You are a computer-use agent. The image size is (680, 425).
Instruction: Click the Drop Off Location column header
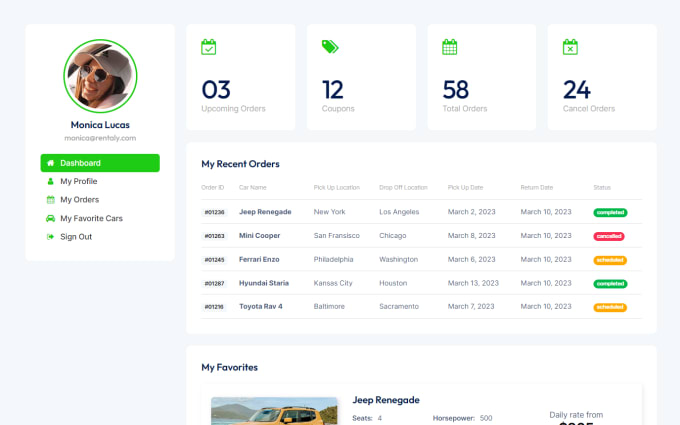click(403, 187)
